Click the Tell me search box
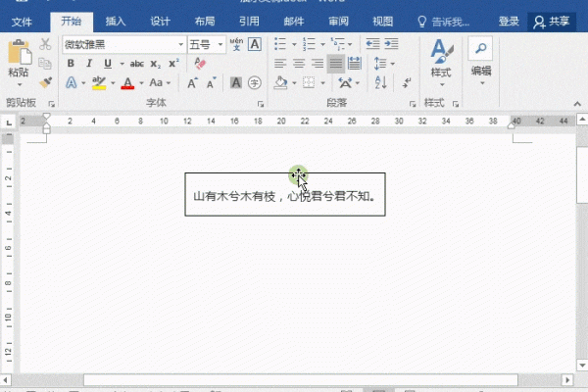588x392 pixels. point(443,22)
